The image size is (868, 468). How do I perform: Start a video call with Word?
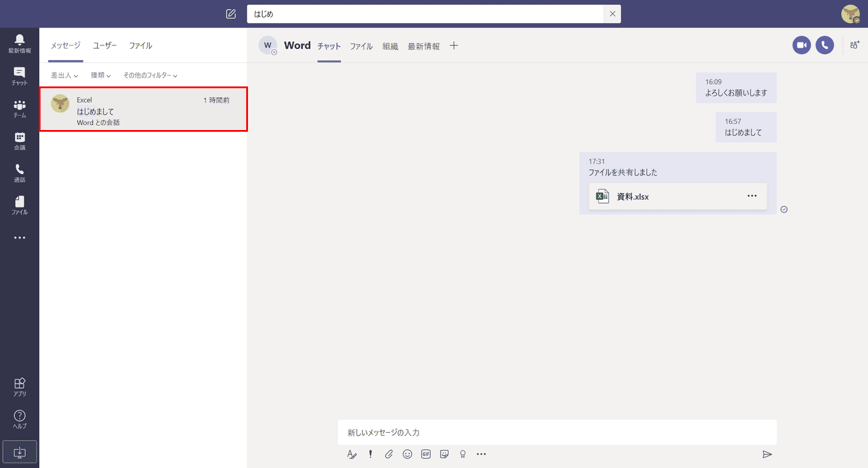(802, 45)
